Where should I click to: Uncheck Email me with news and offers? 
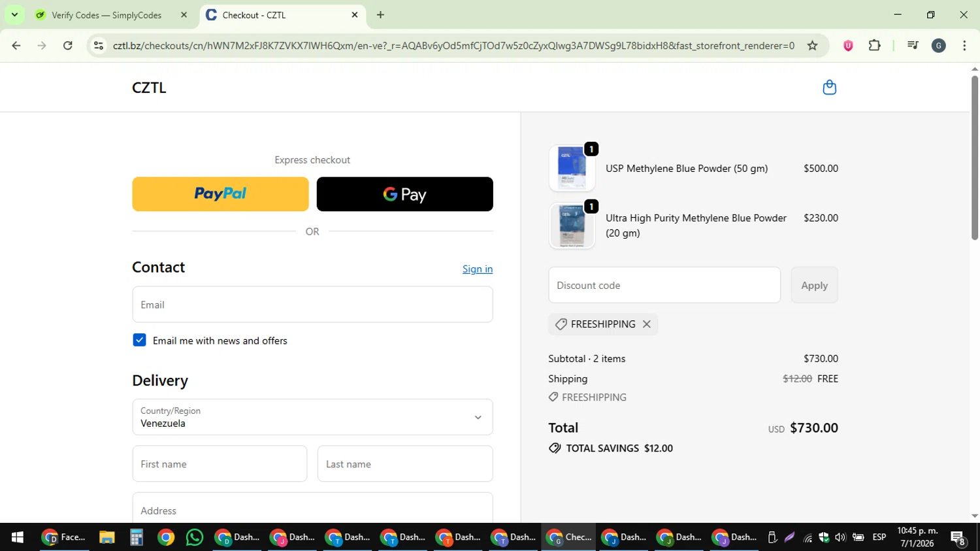click(x=139, y=340)
